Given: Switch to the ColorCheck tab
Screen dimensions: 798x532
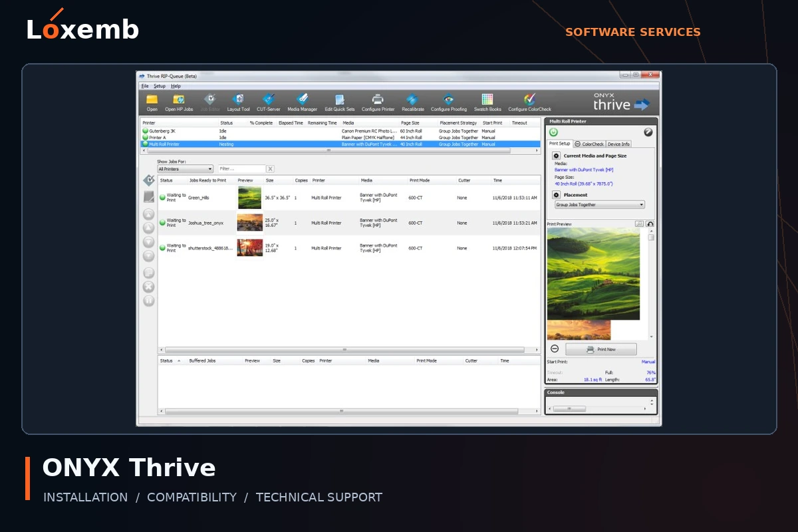Looking at the screenshot, I should coord(589,144).
